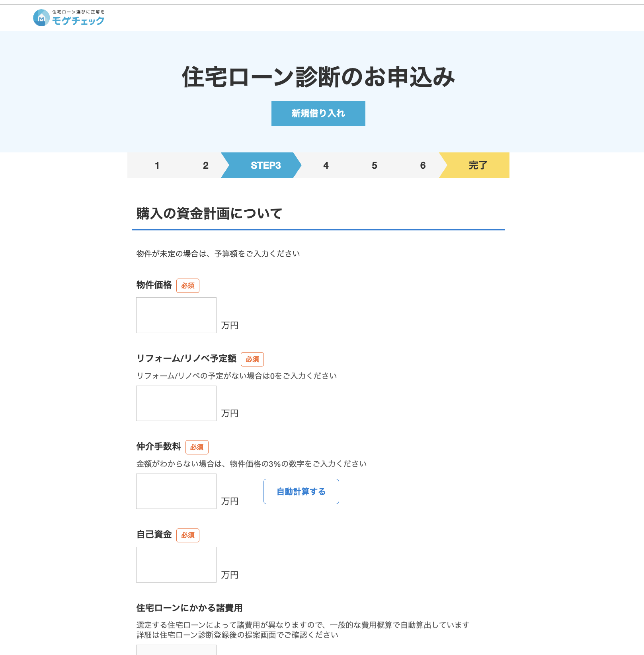Click the 住宅ローン診断のお申込み title

(318, 77)
